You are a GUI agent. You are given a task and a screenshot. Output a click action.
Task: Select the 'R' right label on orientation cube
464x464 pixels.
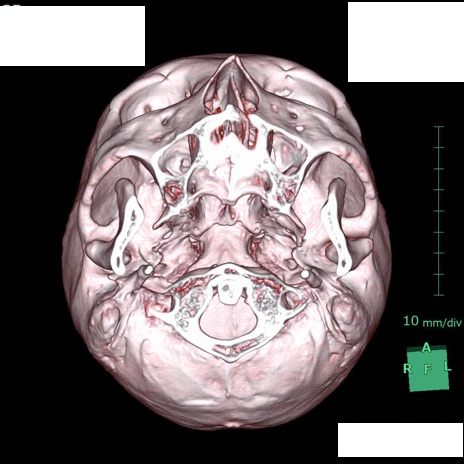tap(408, 369)
